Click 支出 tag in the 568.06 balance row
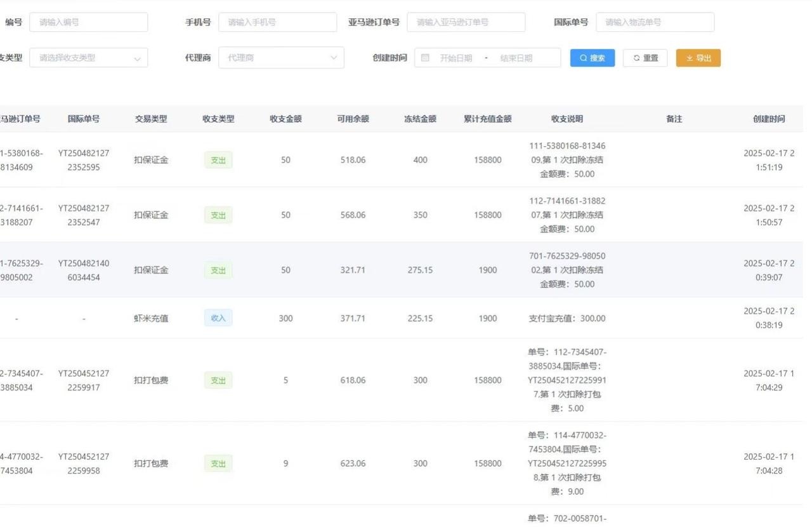 218,215
